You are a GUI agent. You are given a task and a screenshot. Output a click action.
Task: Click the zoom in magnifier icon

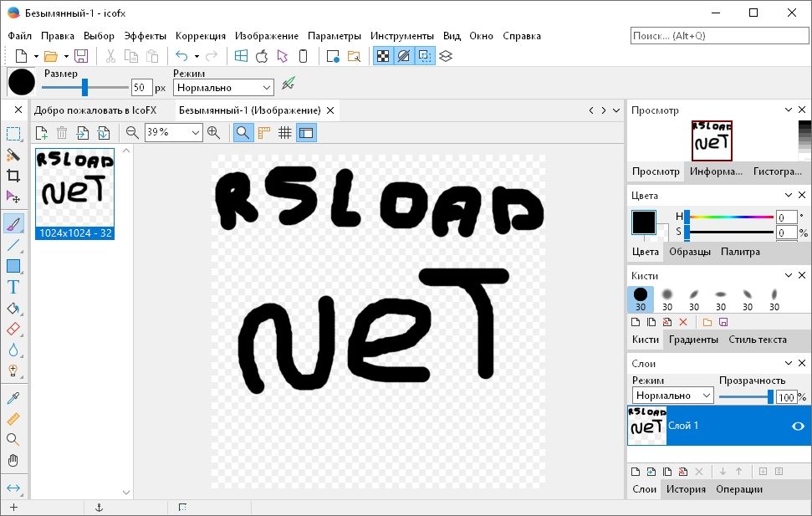pyautogui.click(x=213, y=133)
